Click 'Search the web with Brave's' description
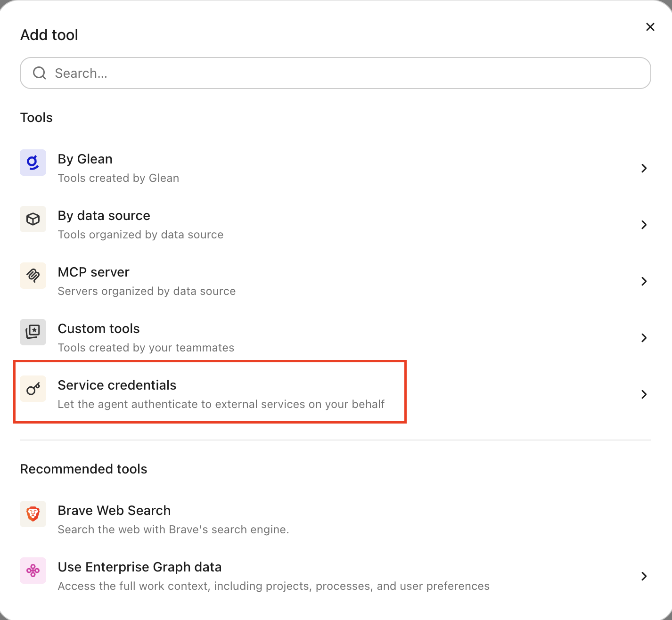 click(173, 530)
